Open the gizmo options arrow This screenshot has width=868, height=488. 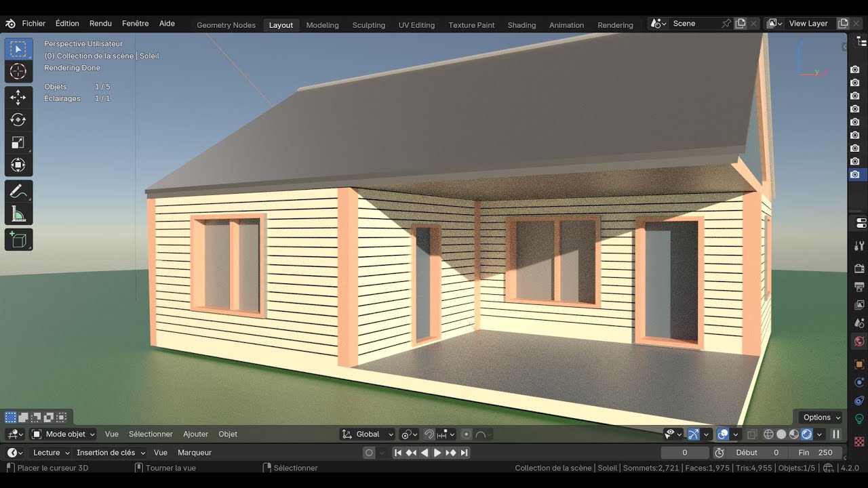coord(706,434)
